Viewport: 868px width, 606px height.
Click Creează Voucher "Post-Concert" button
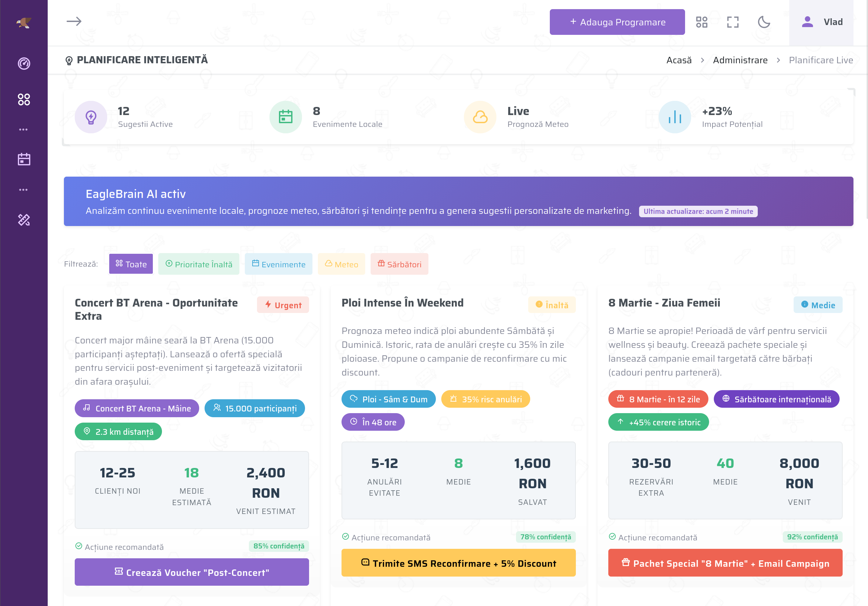(x=192, y=572)
